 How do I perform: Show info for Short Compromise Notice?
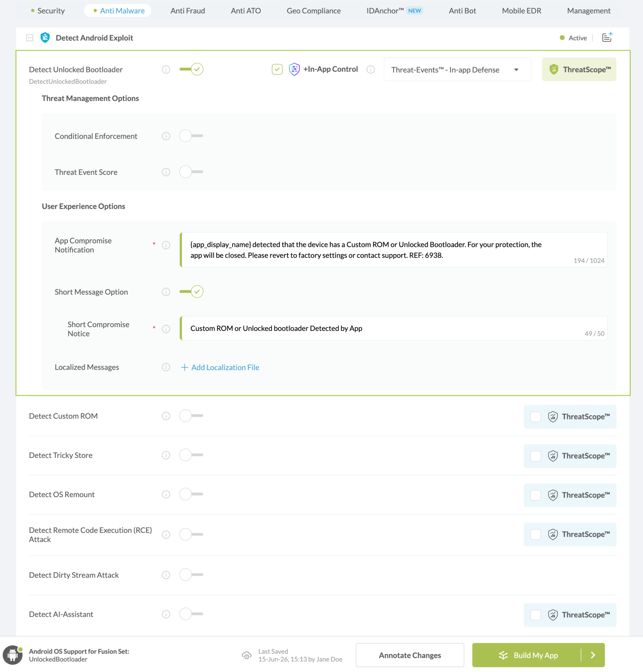(166, 329)
